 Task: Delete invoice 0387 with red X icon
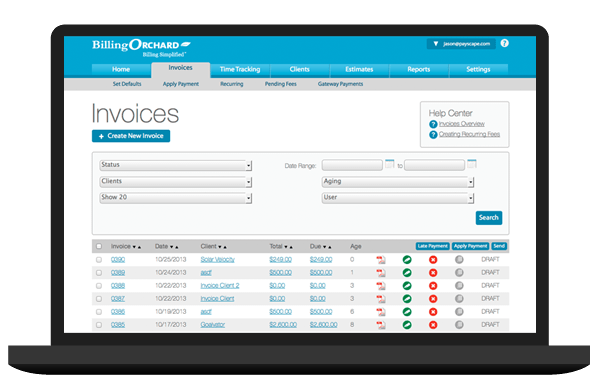click(433, 299)
